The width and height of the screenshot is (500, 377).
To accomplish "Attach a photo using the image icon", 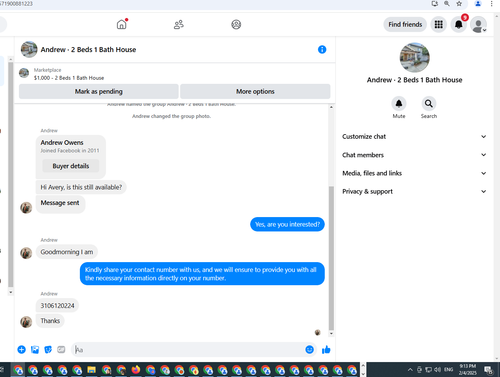I will click(35, 349).
